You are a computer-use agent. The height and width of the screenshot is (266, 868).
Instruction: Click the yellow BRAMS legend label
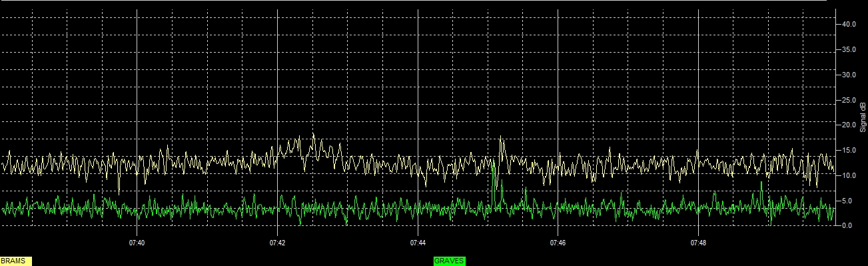tap(16, 261)
